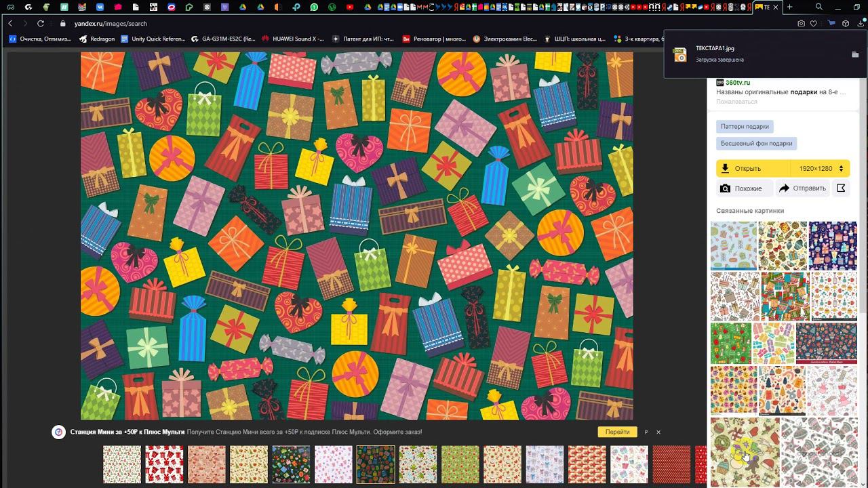Click the screenshot camera icon in address bar
The height and width of the screenshot is (488, 868).
pyautogui.click(x=801, y=23)
